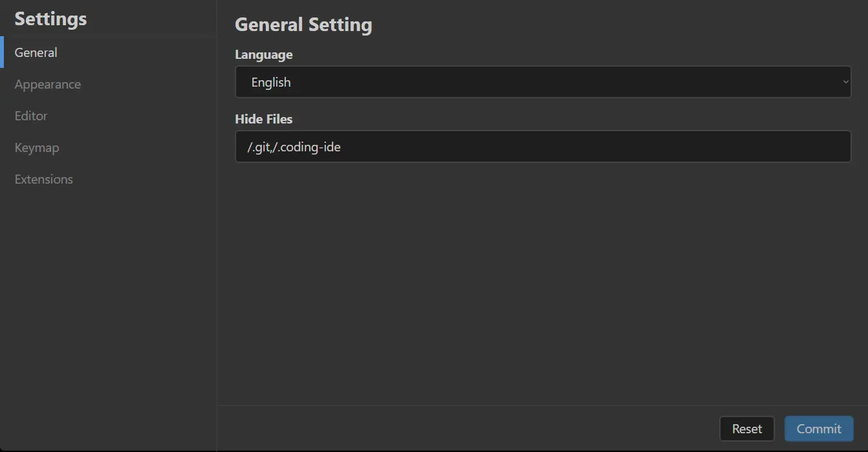The width and height of the screenshot is (868, 452).
Task: Click the Language field label
Action: coord(263,55)
